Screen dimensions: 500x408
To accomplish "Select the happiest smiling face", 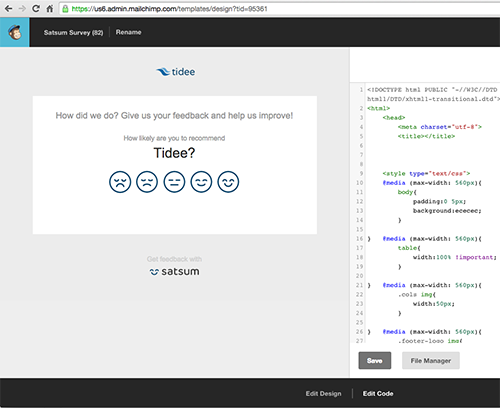I will 228,182.
